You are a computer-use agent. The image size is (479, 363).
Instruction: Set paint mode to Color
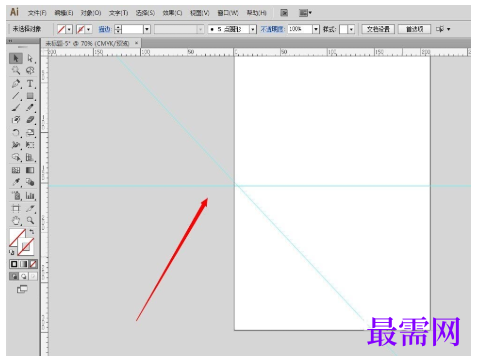(x=14, y=264)
